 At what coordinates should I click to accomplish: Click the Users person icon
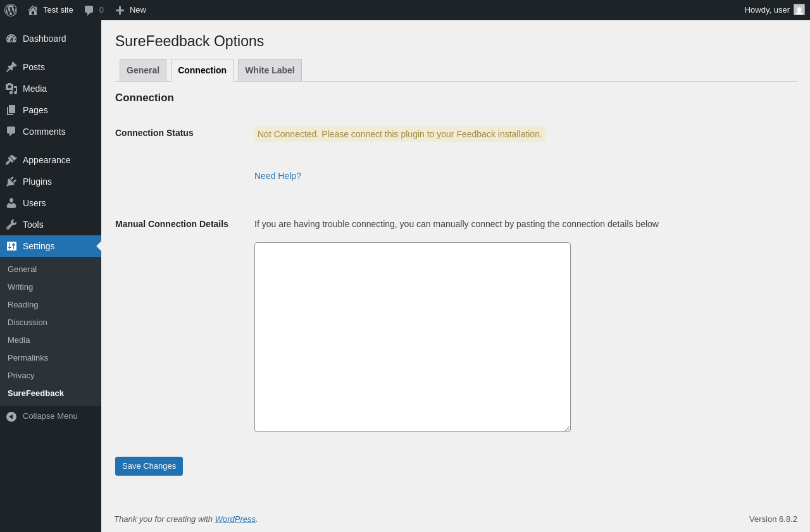tap(11, 203)
